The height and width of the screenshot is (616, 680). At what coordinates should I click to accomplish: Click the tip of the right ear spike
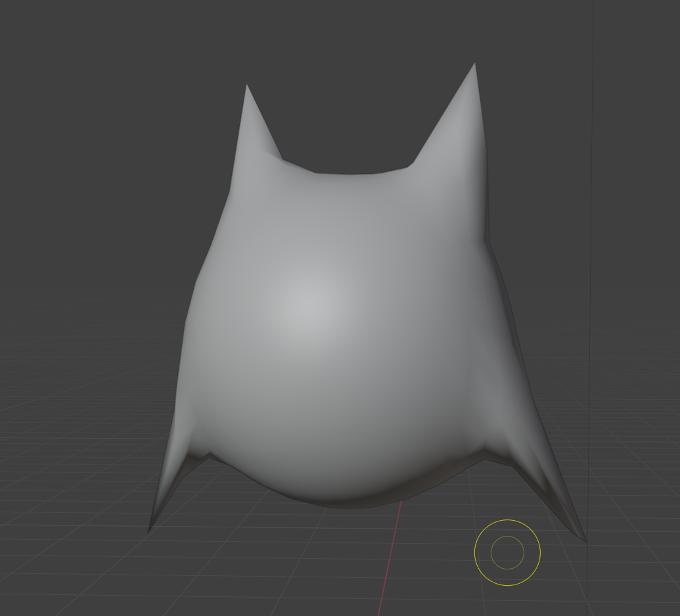(x=474, y=66)
